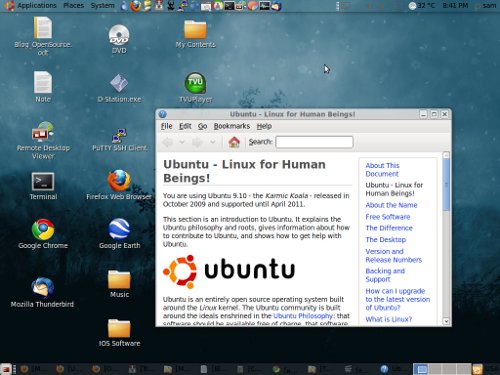This screenshot has width=500, height=375.
Task: Expand the Back history dropdown arrow
Action: tap(182, 142)
